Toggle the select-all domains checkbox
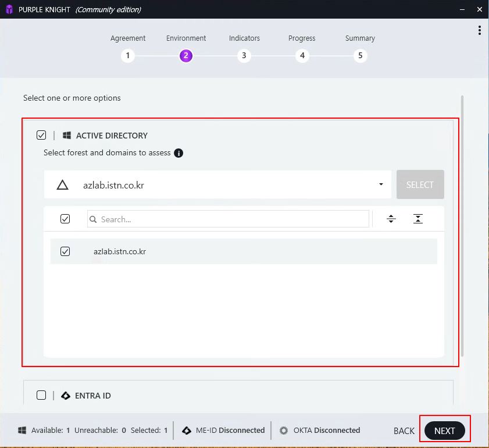 point(65,219)
